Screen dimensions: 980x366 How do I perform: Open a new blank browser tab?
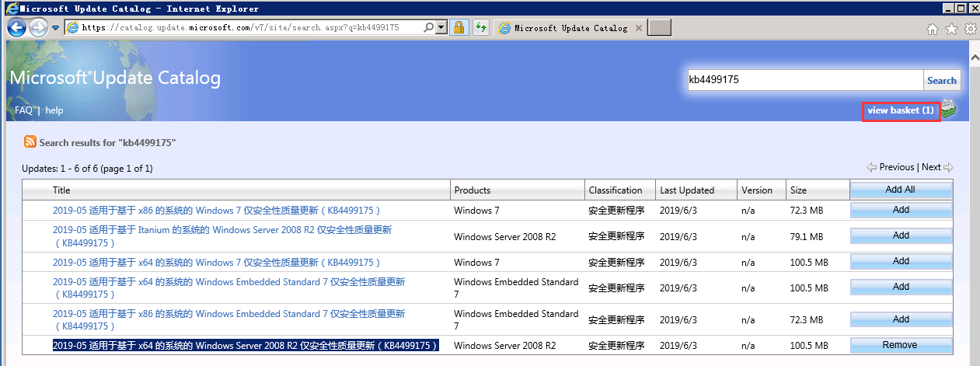pos(659,28)
